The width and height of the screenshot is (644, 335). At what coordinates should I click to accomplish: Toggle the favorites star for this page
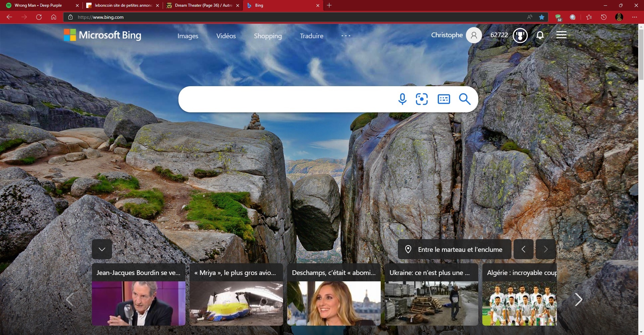point(542,17)
